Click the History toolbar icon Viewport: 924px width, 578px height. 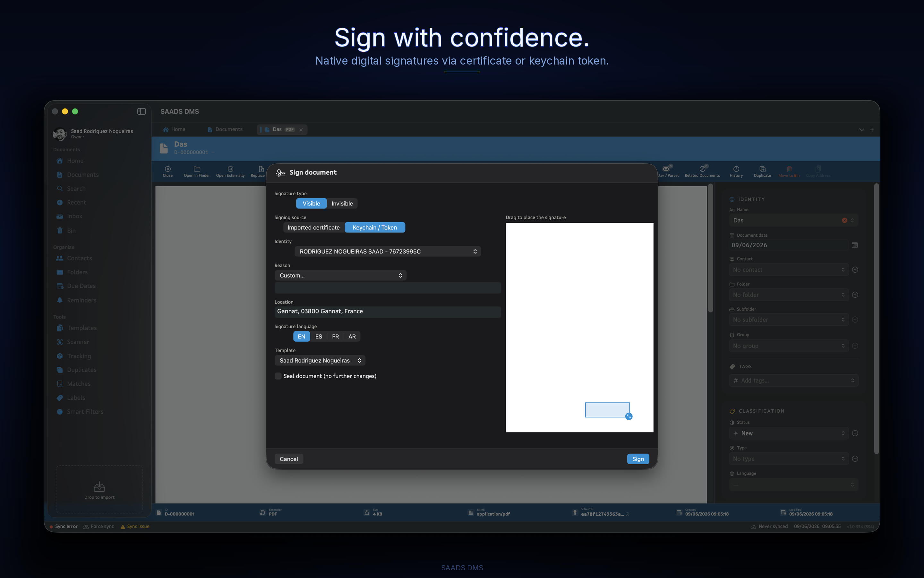[736, 171]
